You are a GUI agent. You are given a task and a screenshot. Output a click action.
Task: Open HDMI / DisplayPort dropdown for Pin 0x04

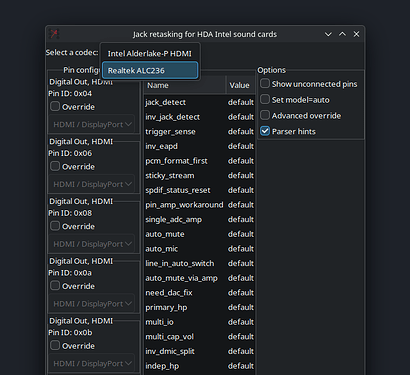(x=92, y=124)
